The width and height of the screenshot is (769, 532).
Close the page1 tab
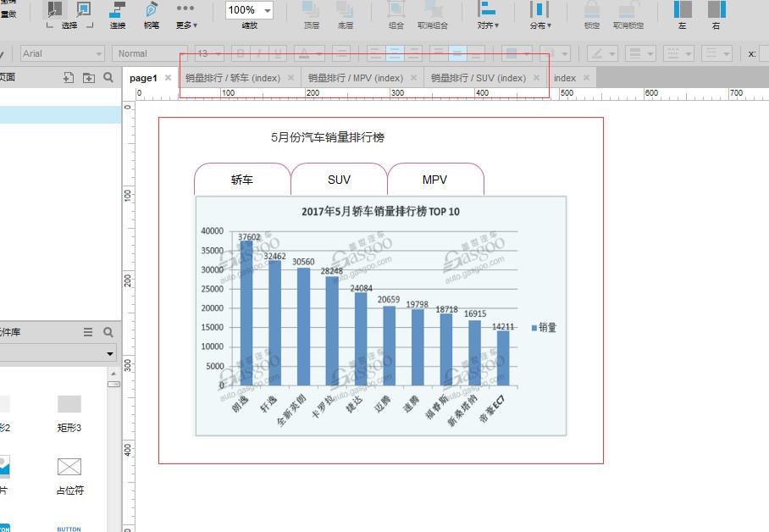pos(168,78)
